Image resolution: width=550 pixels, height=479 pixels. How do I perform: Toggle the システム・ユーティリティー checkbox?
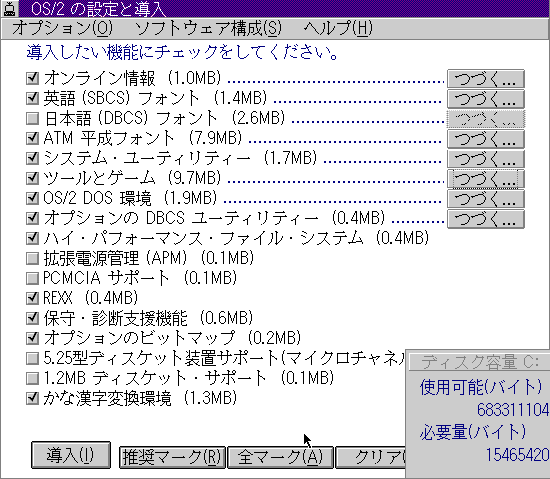(x=32, y=158)
